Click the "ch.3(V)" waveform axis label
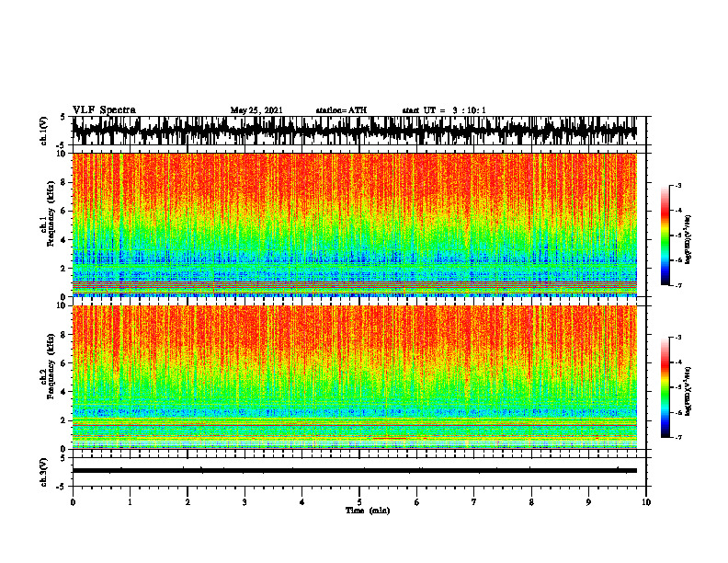This screenshot has width=728, height=563. pyautogui.click(x=44, y=472)
